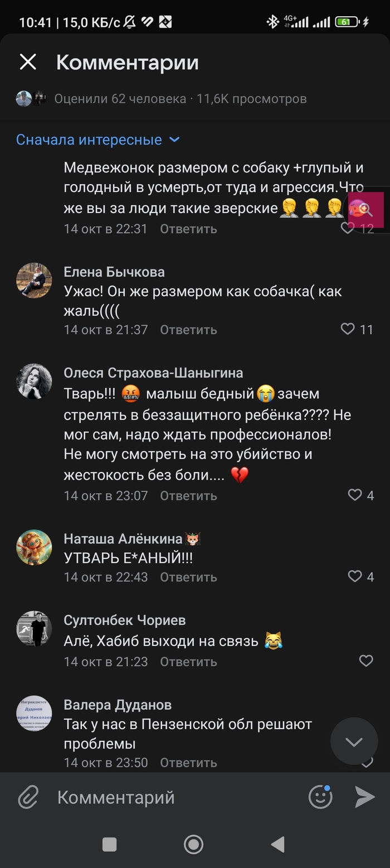390x868 pixels.
Task: Tap Султонбек Чориев's avatar photo
Action: (34, 629)
